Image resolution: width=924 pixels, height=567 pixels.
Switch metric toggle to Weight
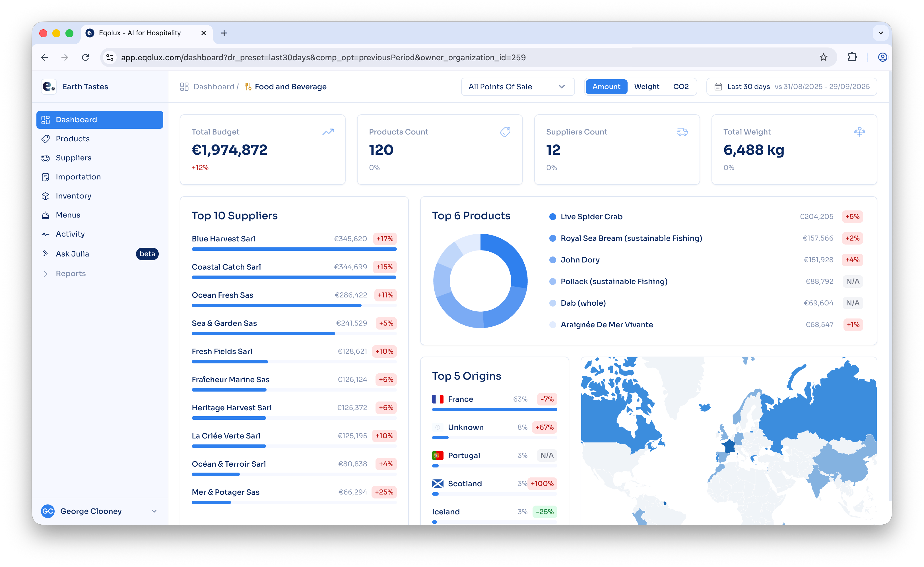pos(646,87)
